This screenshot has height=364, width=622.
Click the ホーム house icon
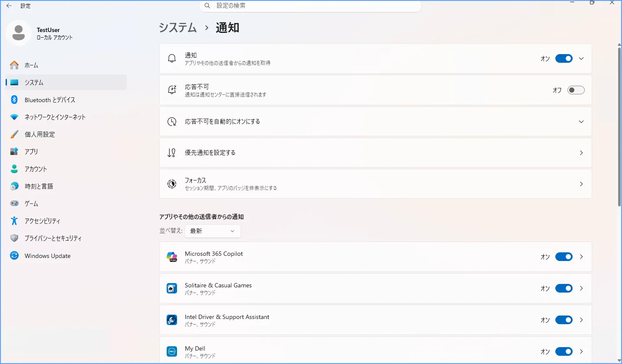tap(14, 65)
